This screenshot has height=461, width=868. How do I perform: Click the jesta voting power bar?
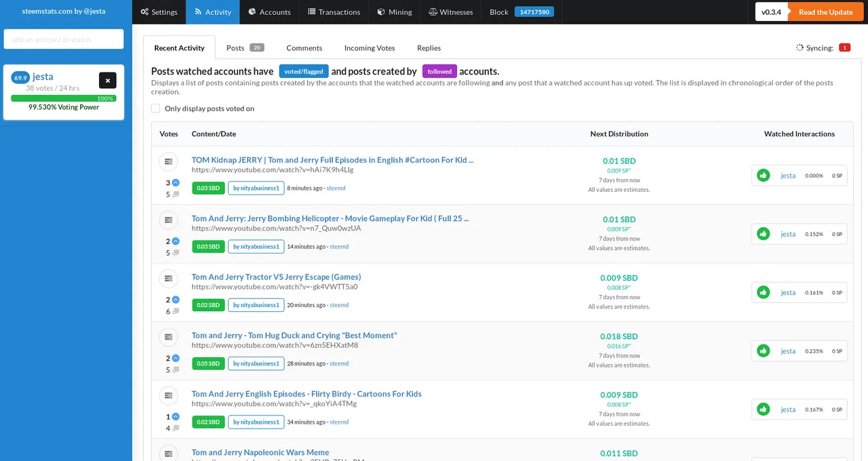pyautogui.click(x=64, y=98)
